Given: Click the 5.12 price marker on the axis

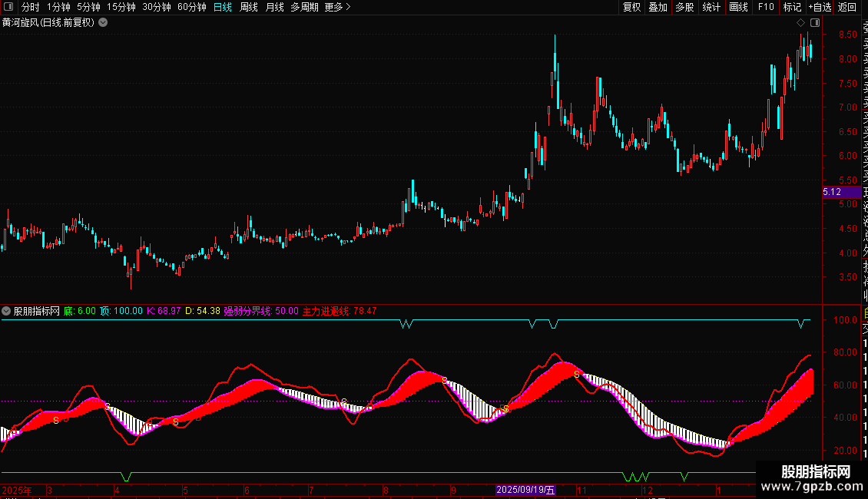Looking at the screenshot, I should point(841,192).
